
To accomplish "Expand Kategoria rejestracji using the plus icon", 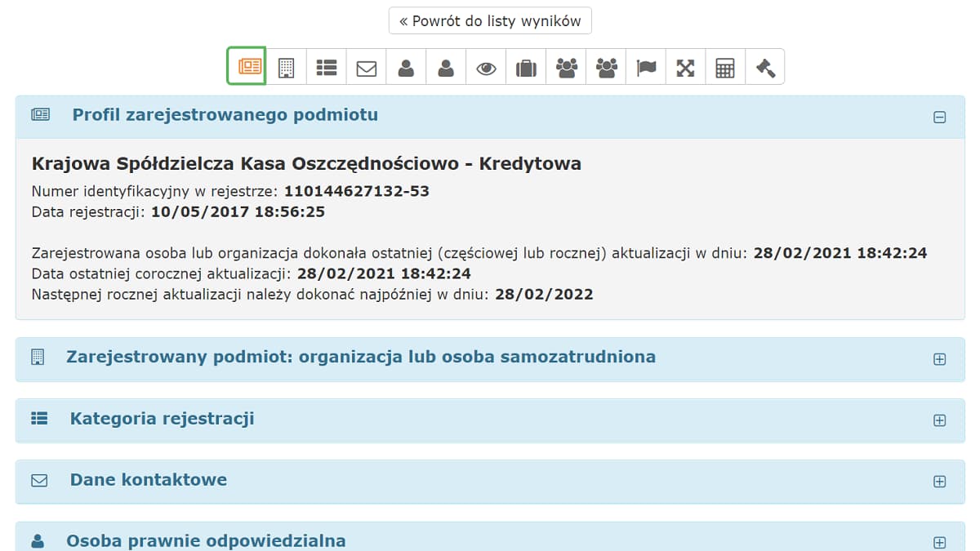I will 940,420.
